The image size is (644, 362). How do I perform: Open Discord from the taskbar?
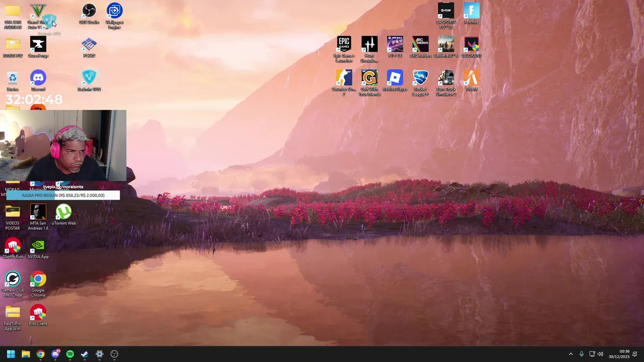pos(55,354)
